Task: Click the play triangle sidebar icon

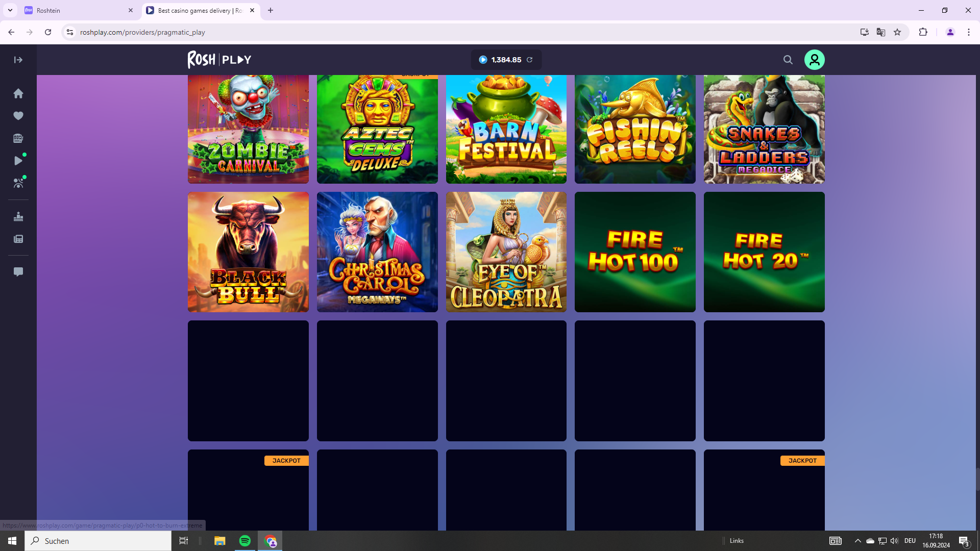Action: pyautogui.click(x=18, y=161)
